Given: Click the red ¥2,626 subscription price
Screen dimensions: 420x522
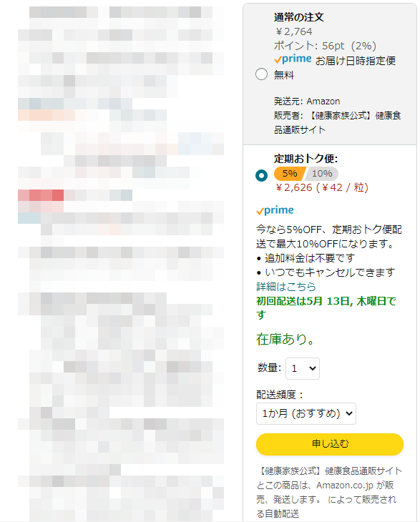Looking at the screenshot, I should 294,188.
